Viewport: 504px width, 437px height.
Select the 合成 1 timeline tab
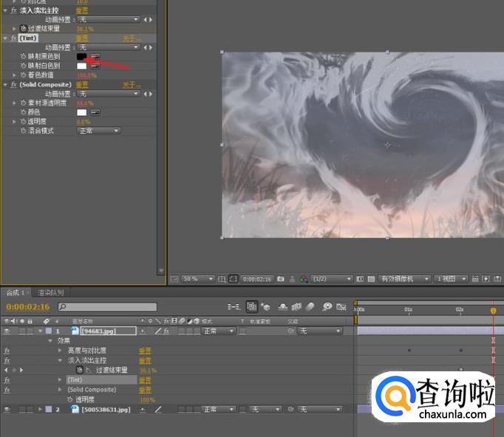[x=16, y=293]
